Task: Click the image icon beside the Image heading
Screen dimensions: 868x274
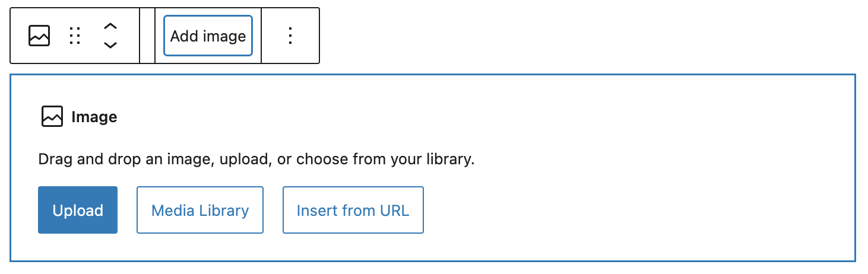Action: pyautogui.click(x=52, y=117)
